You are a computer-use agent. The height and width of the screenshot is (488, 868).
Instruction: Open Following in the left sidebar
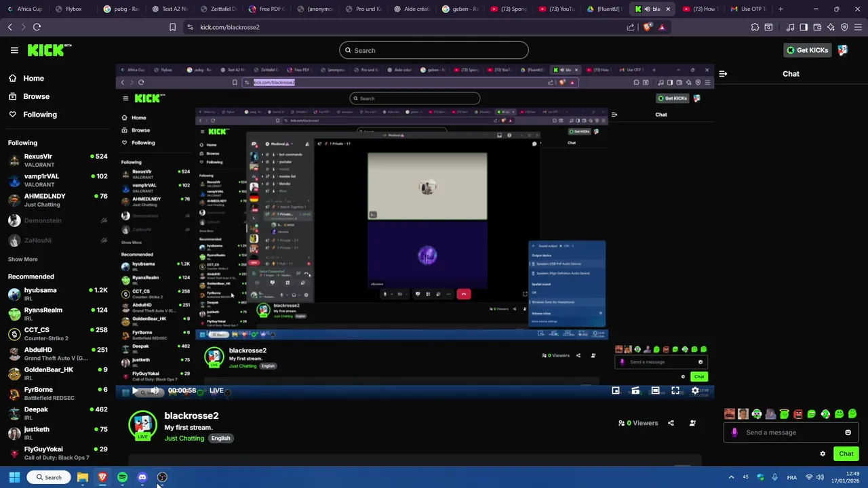[x=40, y=115]
